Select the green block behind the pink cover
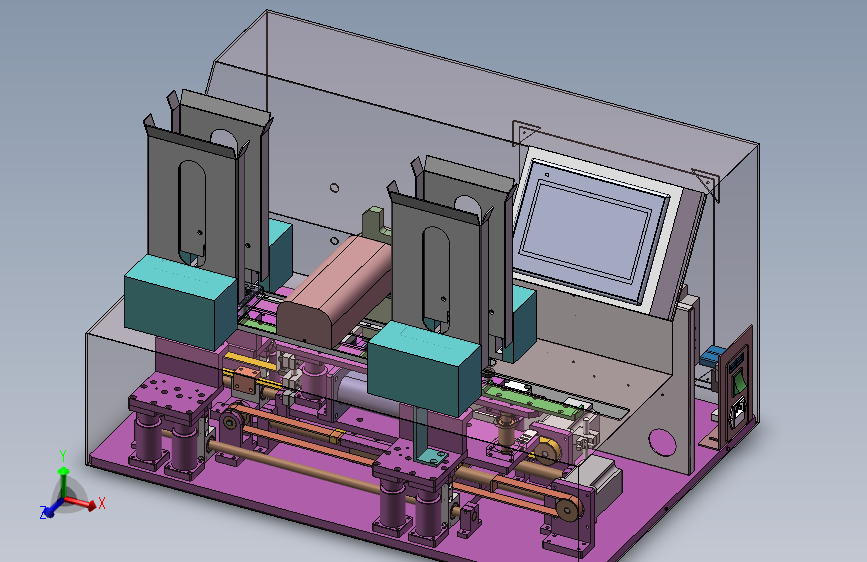 tap(378, 221)
